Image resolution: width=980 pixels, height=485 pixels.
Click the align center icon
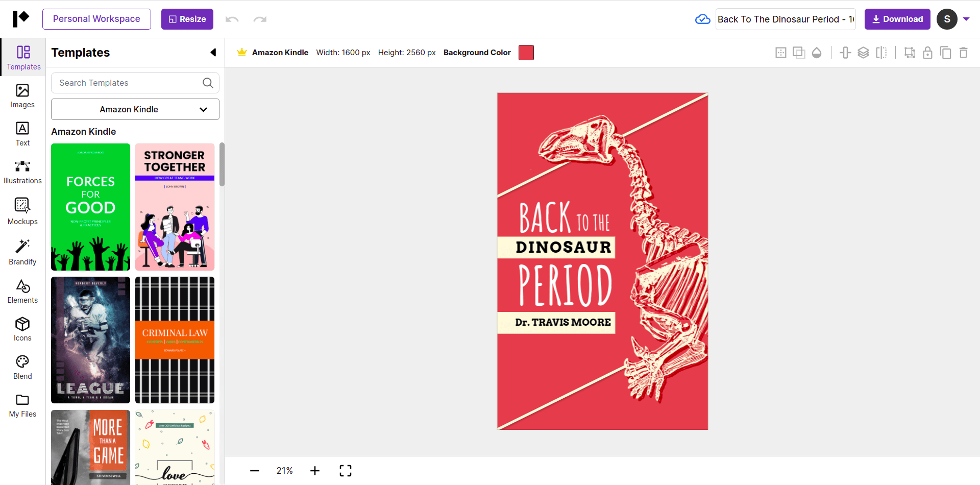pos(845,53)
